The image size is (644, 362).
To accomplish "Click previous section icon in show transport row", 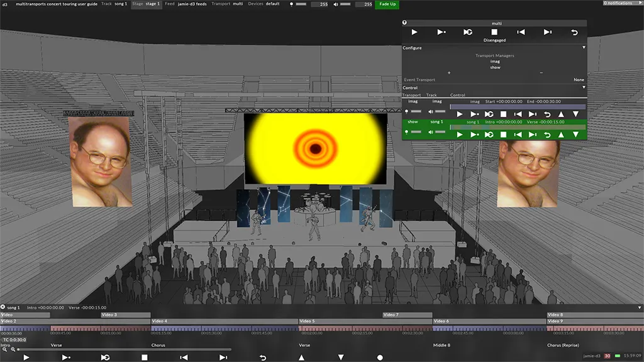I will (x=518, y=134).
